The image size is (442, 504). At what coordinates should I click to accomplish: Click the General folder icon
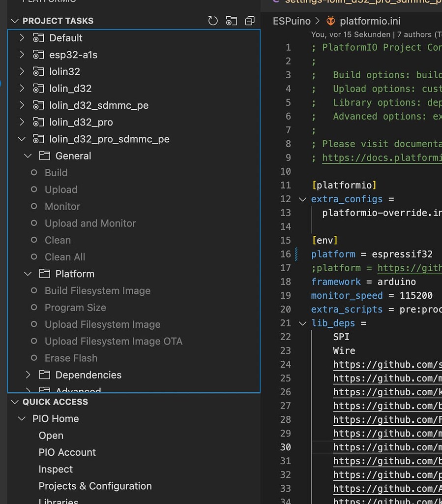coord(45,156)
